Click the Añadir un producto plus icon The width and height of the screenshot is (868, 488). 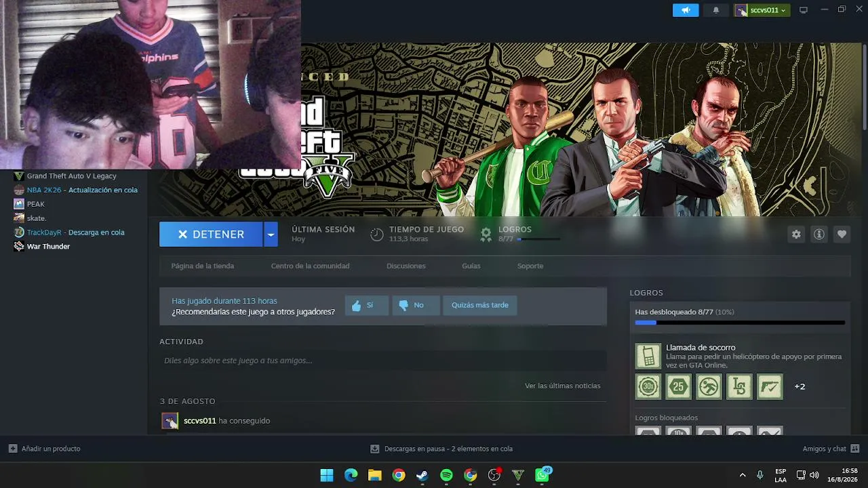[x=13, y=449]
